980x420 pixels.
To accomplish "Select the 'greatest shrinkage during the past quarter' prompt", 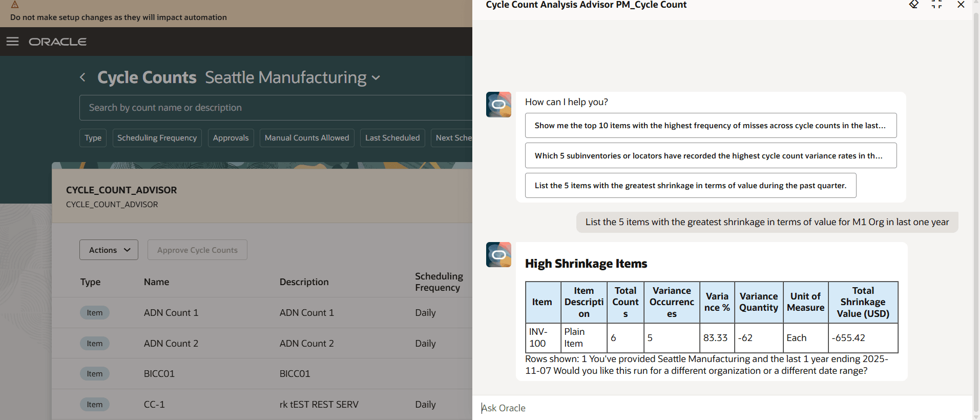I will tap(691, 186).
